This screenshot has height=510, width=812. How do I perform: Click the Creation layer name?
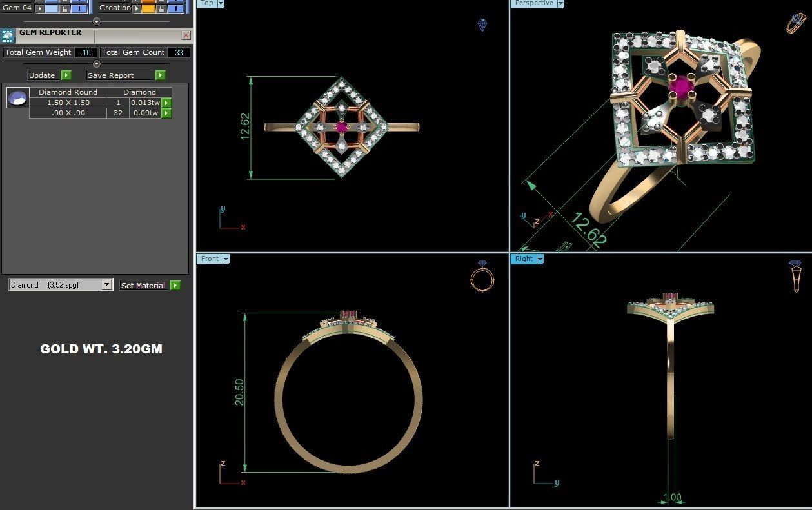click(115, 8)
